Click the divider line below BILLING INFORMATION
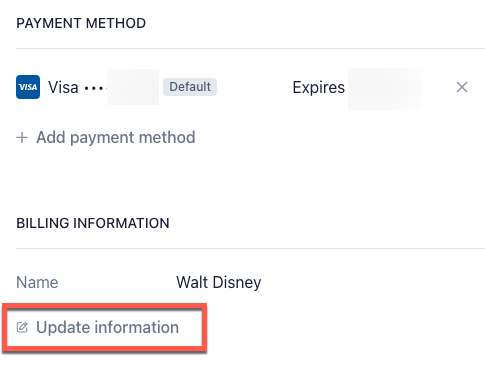Image resolution: width=485 pixels, height=375 pixels. click(250, 248)
